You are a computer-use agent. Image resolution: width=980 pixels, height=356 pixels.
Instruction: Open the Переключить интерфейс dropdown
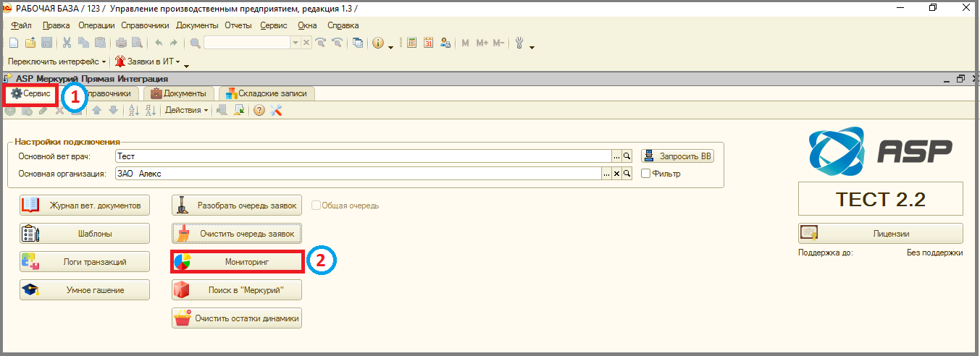(x=56, y=62)
